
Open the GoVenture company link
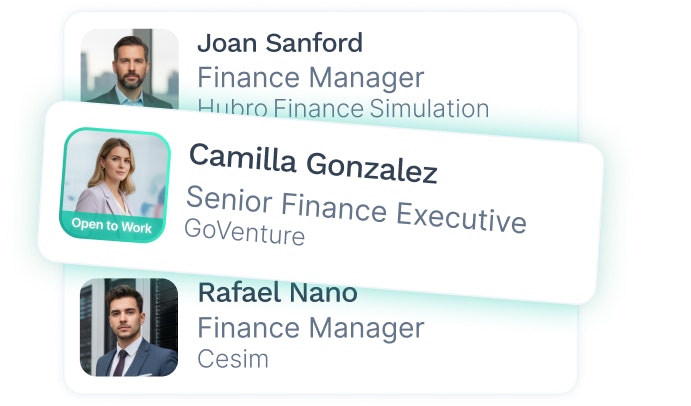(244, 234)
